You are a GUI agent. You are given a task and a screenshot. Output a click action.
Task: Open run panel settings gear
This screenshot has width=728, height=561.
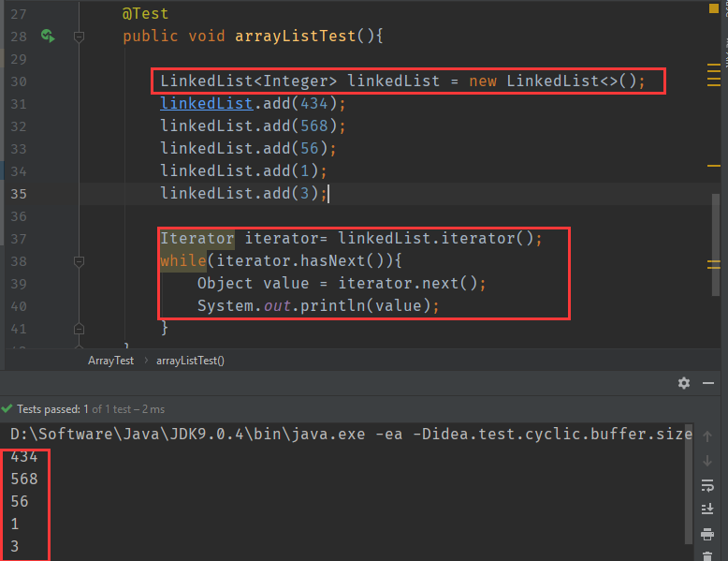(683, 383)
